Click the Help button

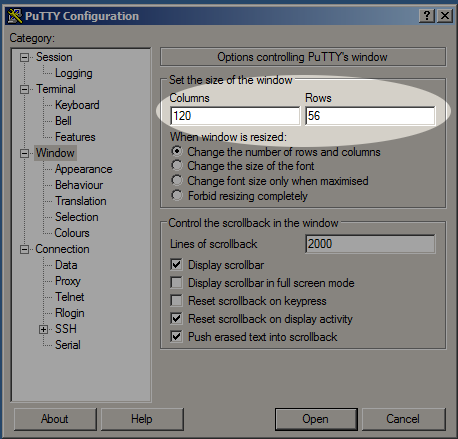click(142, 419)
